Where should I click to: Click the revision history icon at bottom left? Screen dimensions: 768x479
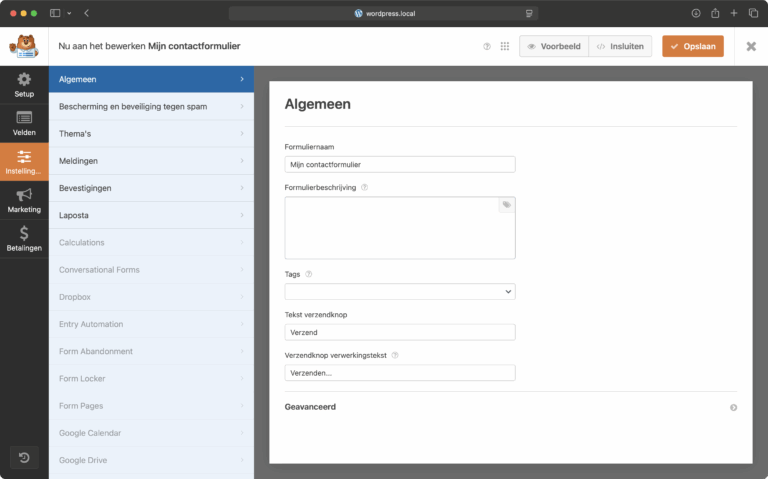24,457
